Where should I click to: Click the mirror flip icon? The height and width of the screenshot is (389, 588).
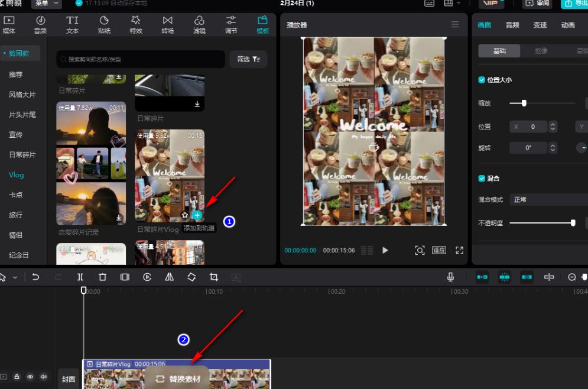[170, 277]
